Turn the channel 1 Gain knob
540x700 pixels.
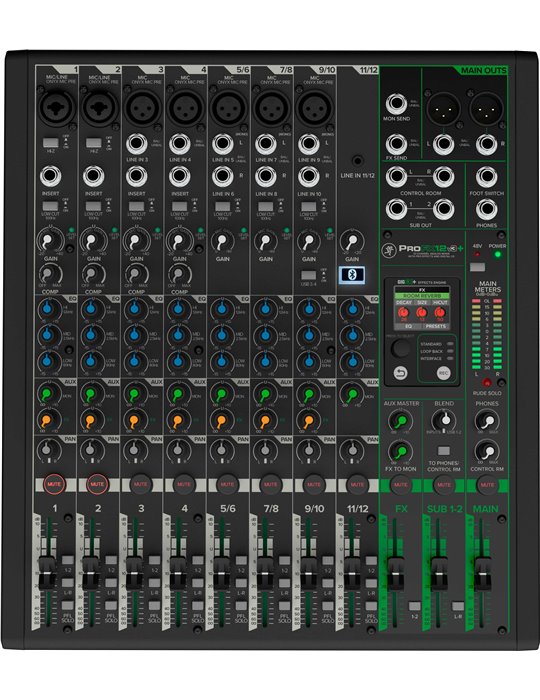click(49, 241)
